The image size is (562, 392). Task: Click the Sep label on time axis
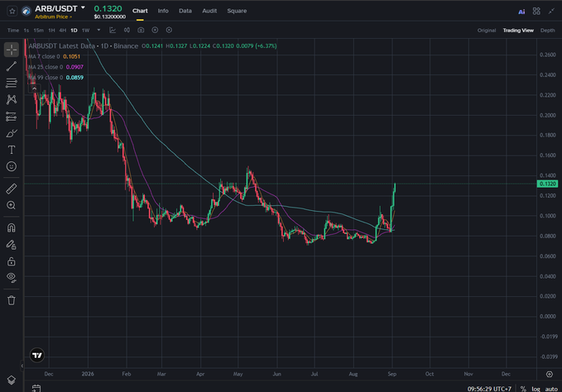coord(391,374)
